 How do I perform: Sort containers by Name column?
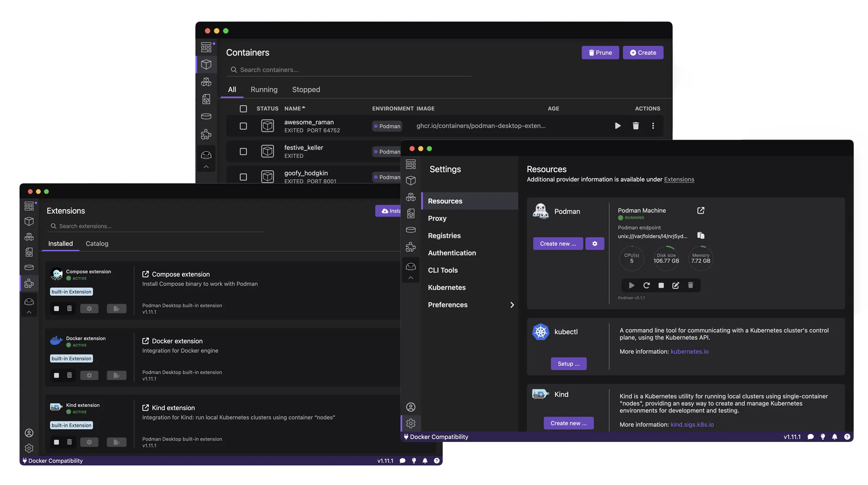coord(295,108)
